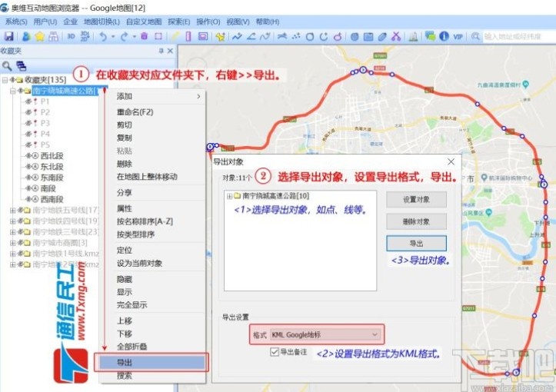Toggle visibility eye of 东南段 track
Image resolution: width=556 pixels, height=392 pixels.
[28, 178]
